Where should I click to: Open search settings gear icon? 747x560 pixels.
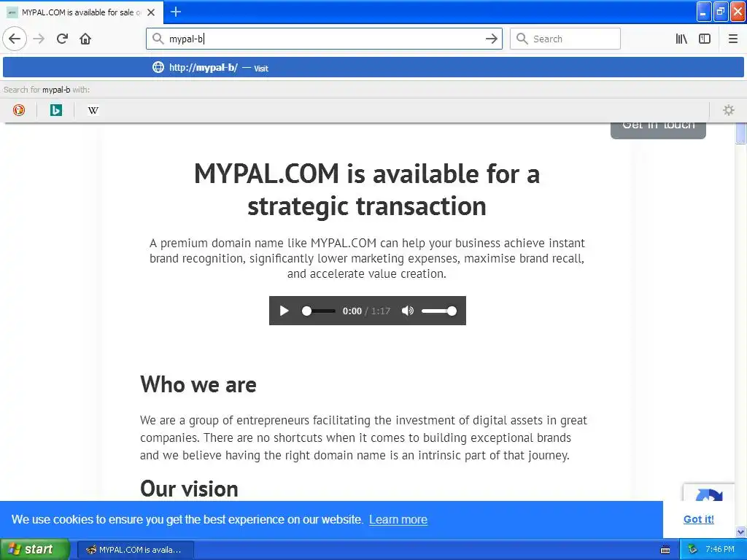tap(729, 110)
